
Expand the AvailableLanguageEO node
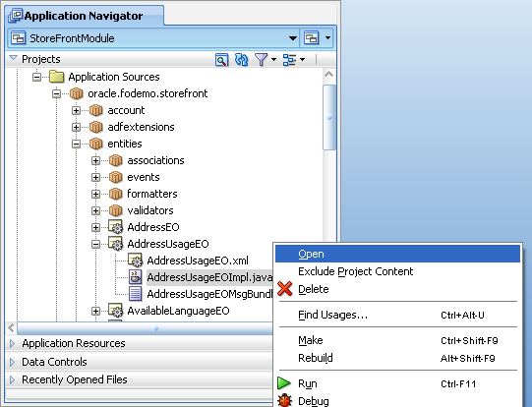[x=95, y=311]
